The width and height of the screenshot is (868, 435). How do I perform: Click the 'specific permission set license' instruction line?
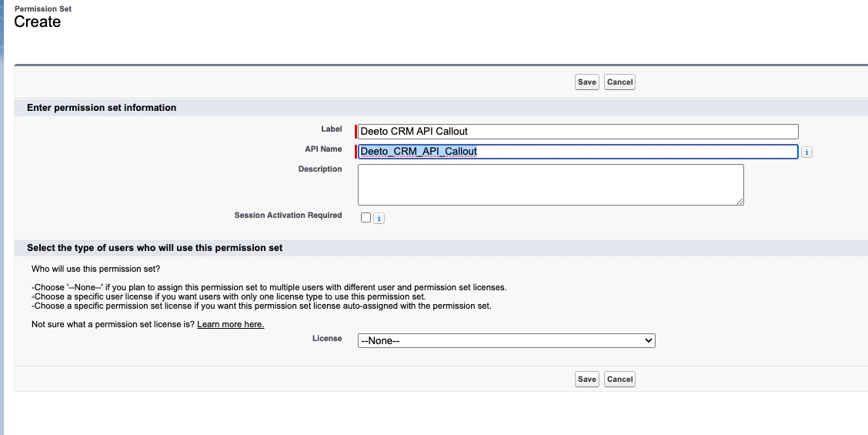[x=262, y=306]
